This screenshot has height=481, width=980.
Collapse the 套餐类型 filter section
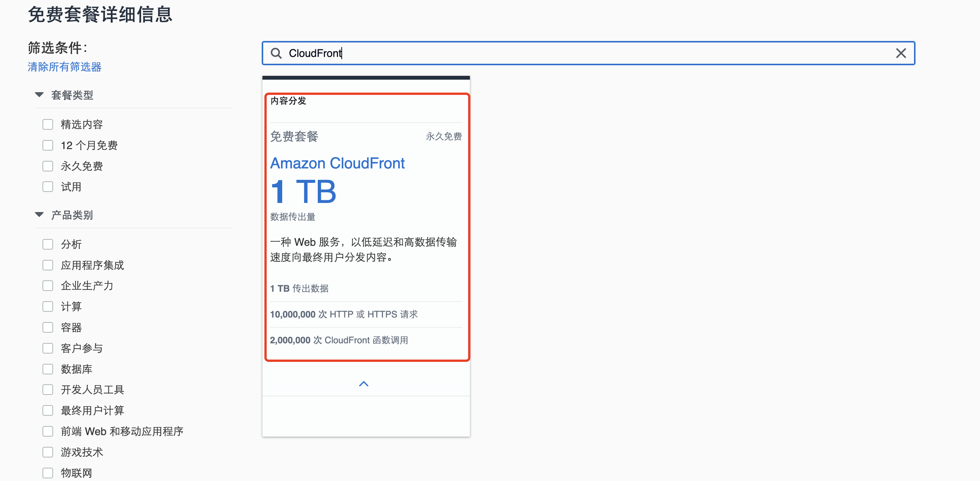click(x=39, y=95)
